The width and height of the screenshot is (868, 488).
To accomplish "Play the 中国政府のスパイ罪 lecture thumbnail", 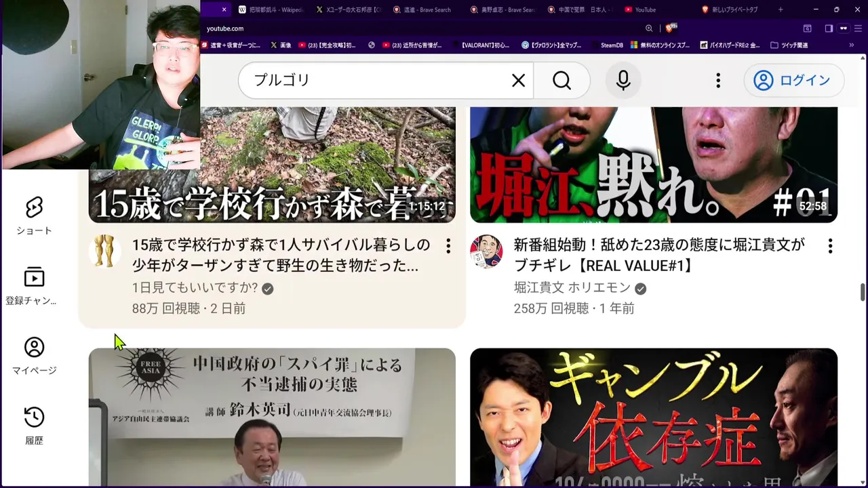I will tap(272, 417).
